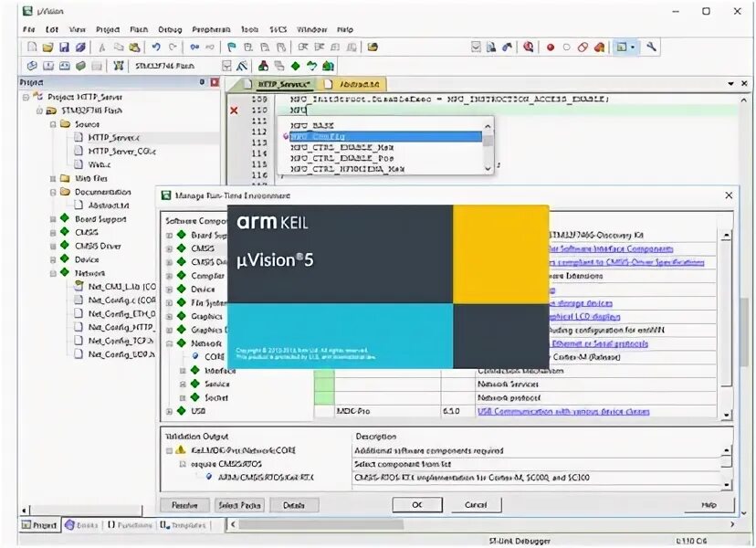The image size is (756, 548).
Task: Build target files icon
Action: point(48,66)
